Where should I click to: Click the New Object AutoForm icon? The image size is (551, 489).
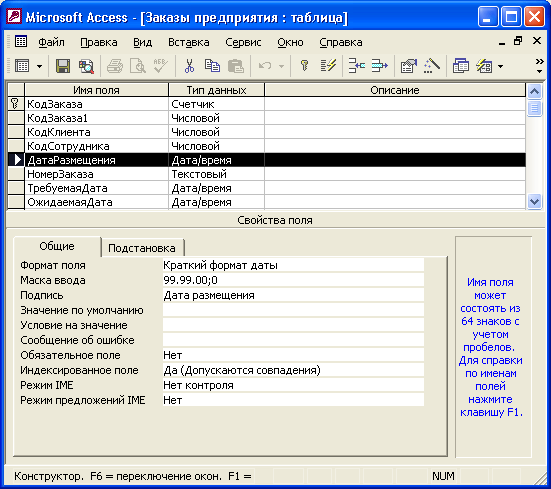coord(484,66)
